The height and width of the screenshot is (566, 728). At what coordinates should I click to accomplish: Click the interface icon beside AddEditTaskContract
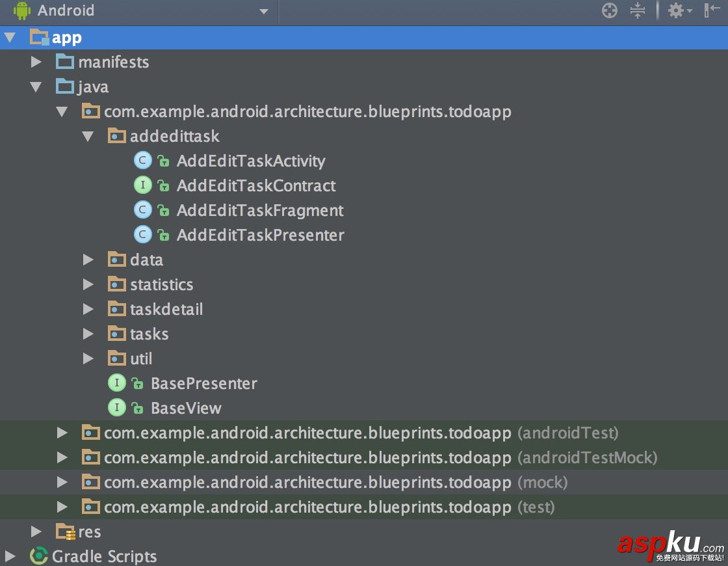tap(142, 185)
